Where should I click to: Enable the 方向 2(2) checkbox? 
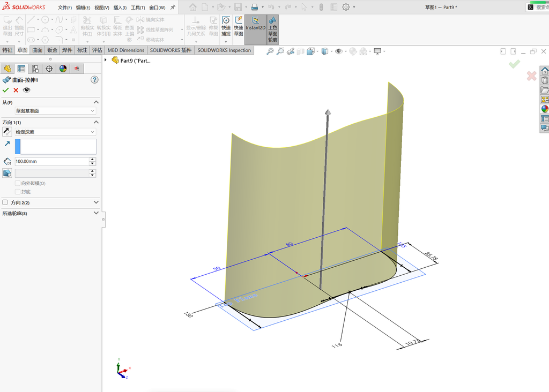click(5, 202)
